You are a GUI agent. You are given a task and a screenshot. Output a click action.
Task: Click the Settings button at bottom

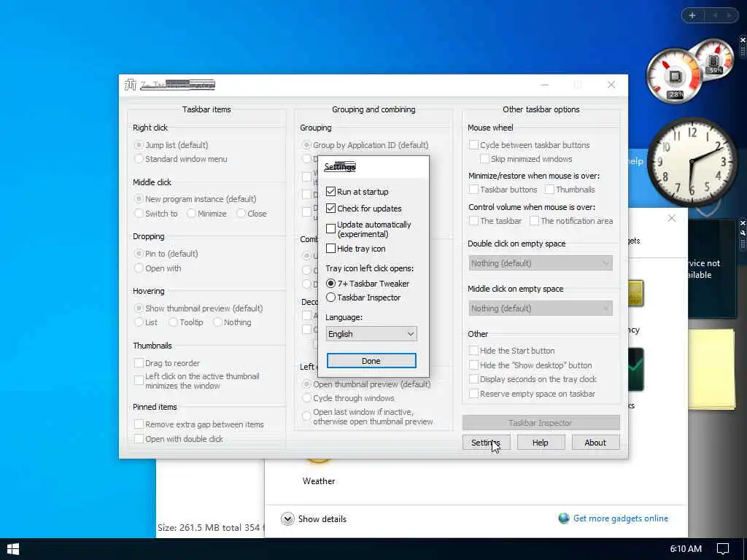point(486,443)
